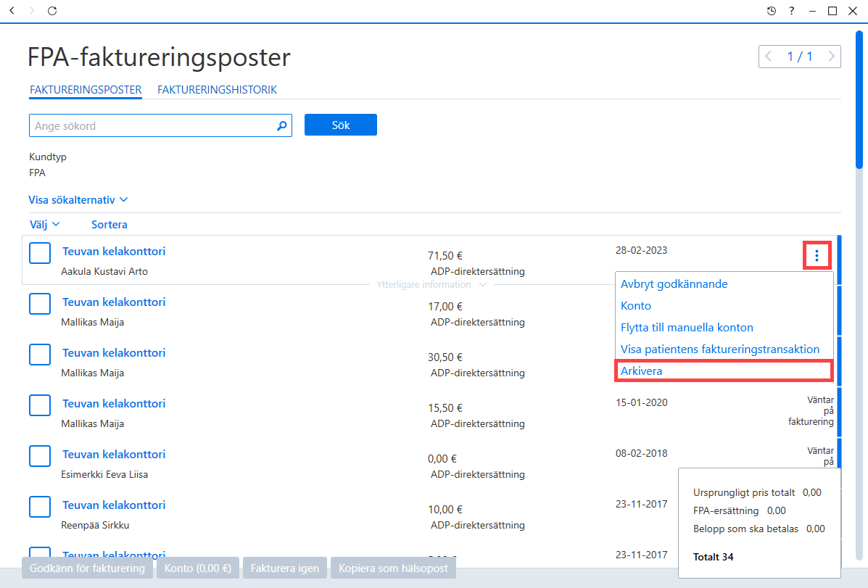Tick the checkbox for the 17,00 € Mallikas Maija row
This screenshot has height=588, width=868.
click(40, 304)
